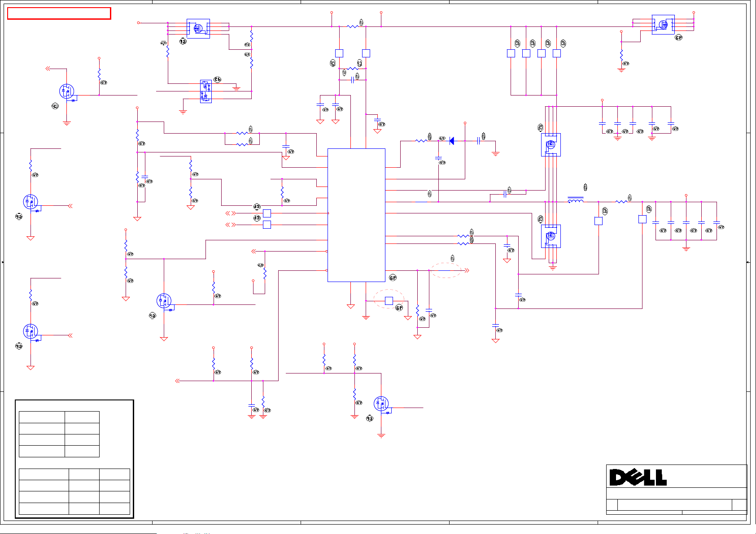Select the solid blue diode symbol

[x=451, y=141]
